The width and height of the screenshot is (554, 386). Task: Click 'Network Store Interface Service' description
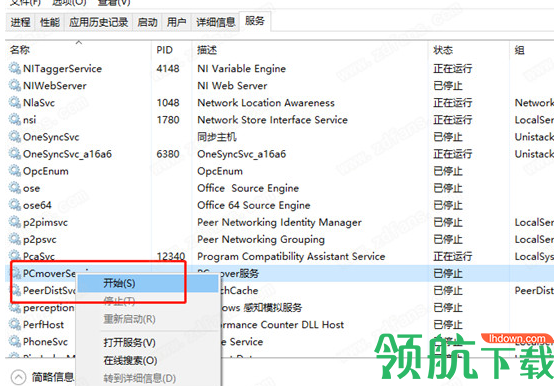(272, 120)
